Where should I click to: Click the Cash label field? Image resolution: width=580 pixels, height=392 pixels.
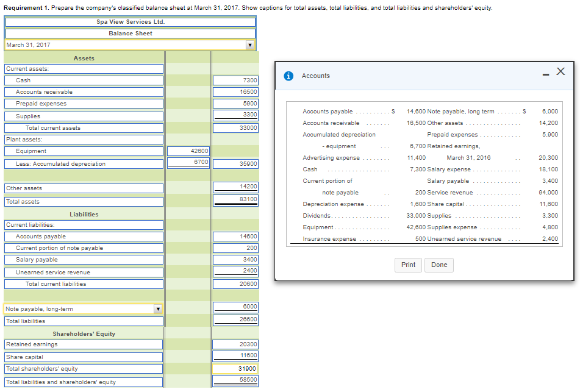[84, 80]
